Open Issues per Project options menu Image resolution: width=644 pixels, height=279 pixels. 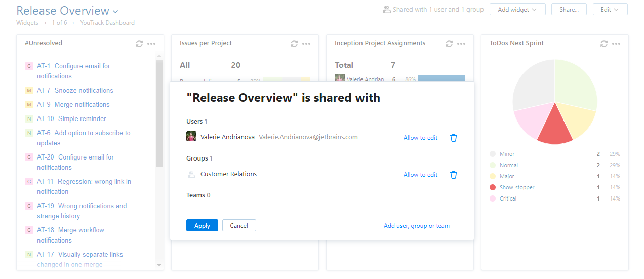306,44
